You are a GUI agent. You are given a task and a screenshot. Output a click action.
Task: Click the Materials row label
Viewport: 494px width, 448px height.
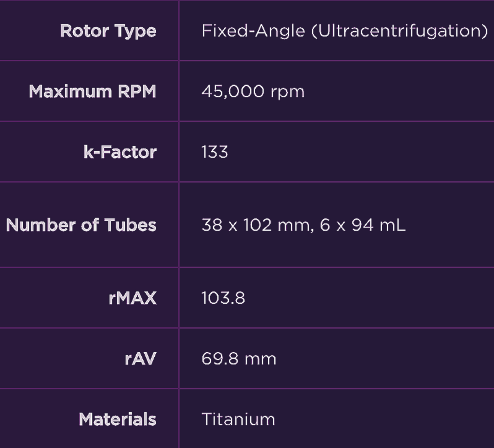[118, 419]
